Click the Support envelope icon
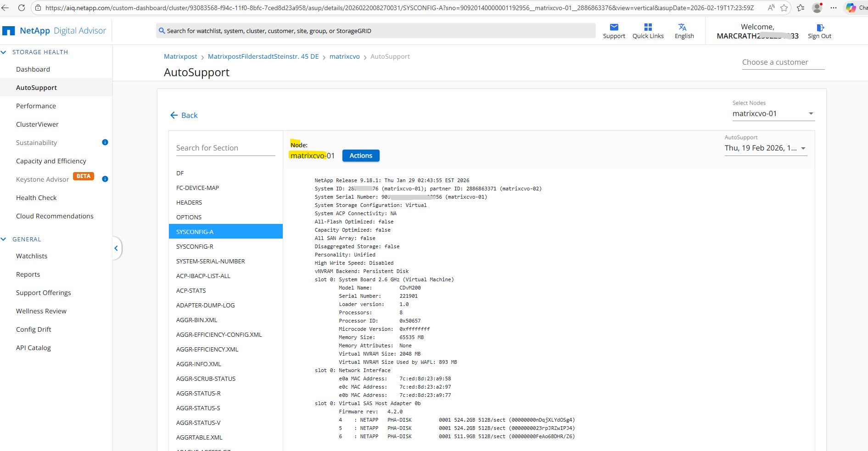Viewport: 868px width, 451px height. 614,27
